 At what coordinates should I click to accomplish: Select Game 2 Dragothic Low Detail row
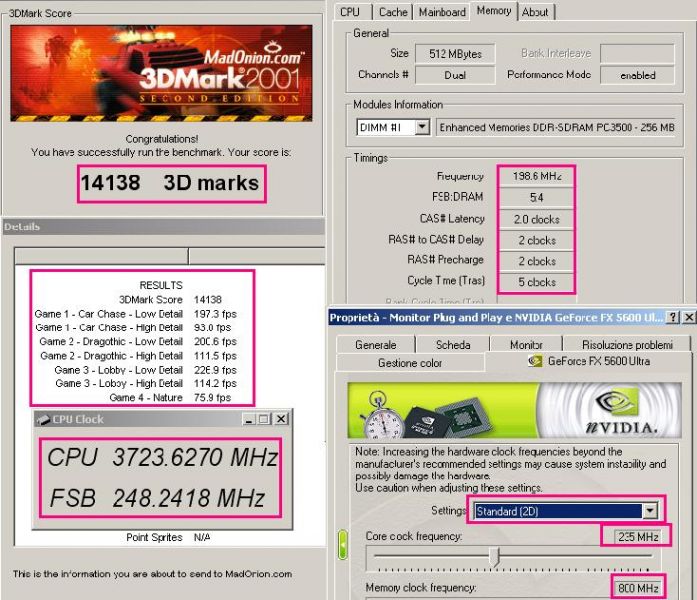pyautogui.click(x=138, y=342)
